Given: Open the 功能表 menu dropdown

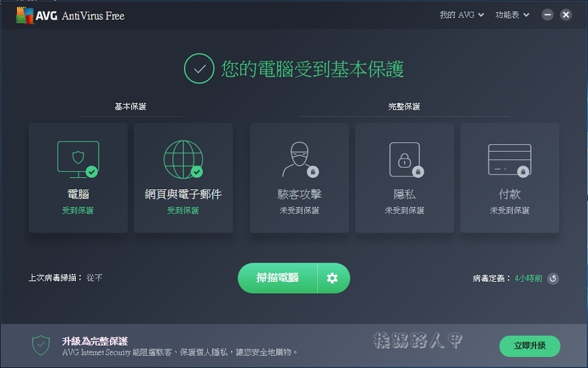Looking at the screenshot, I should point(512,15).
